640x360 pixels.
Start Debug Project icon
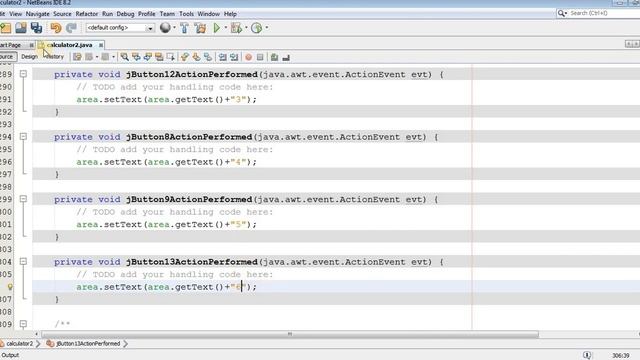pos(236,28)
